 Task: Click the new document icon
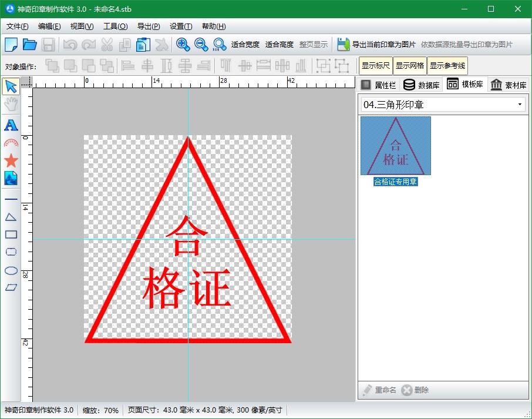pyautogui.click(x=11, y=44)
